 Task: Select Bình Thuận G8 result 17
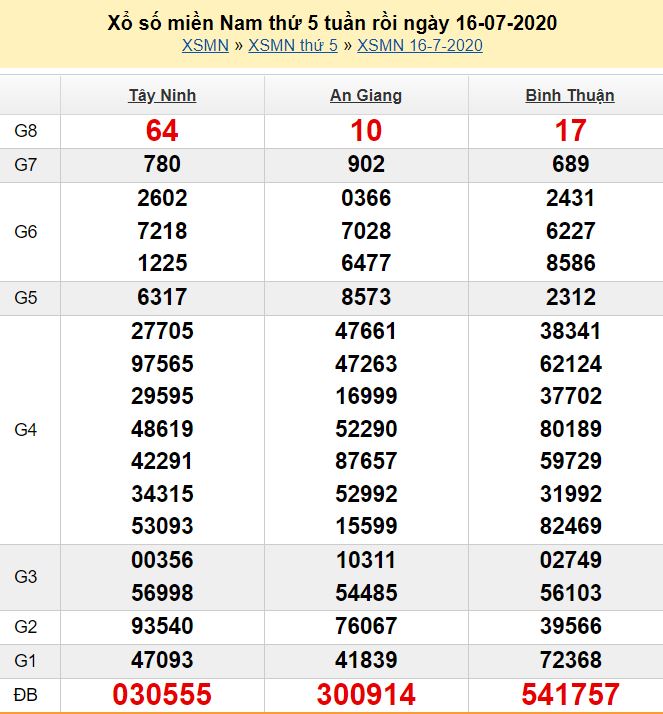click(x=570, y=131)
